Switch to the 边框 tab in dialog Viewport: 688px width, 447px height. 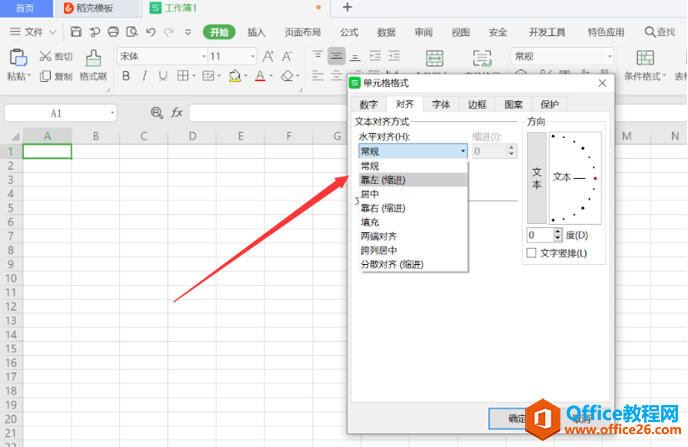coord(477,104)
